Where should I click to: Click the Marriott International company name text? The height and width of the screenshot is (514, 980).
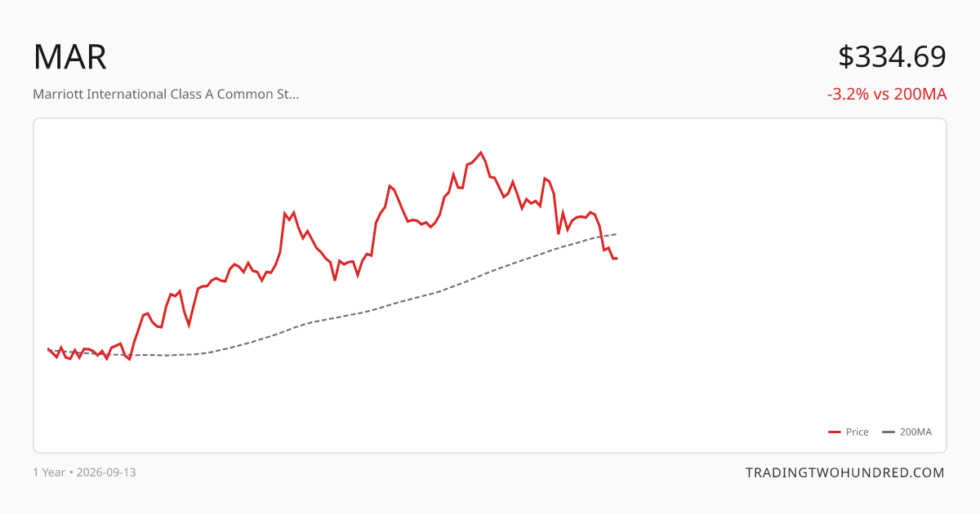166,94
